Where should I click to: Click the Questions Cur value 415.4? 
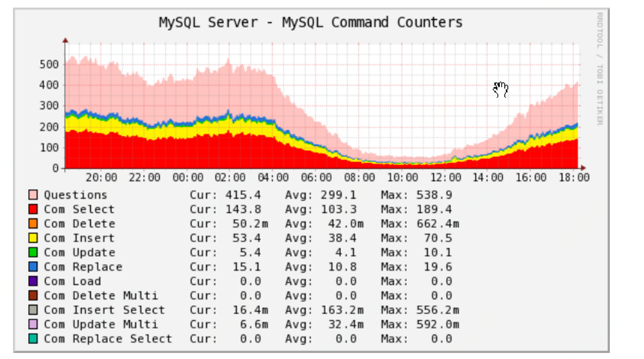[x=243, y=195]
